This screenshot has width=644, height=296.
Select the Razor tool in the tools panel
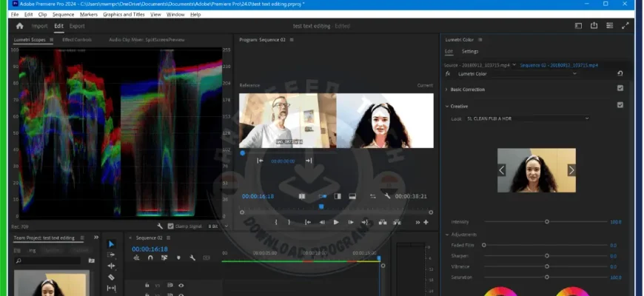111,277
